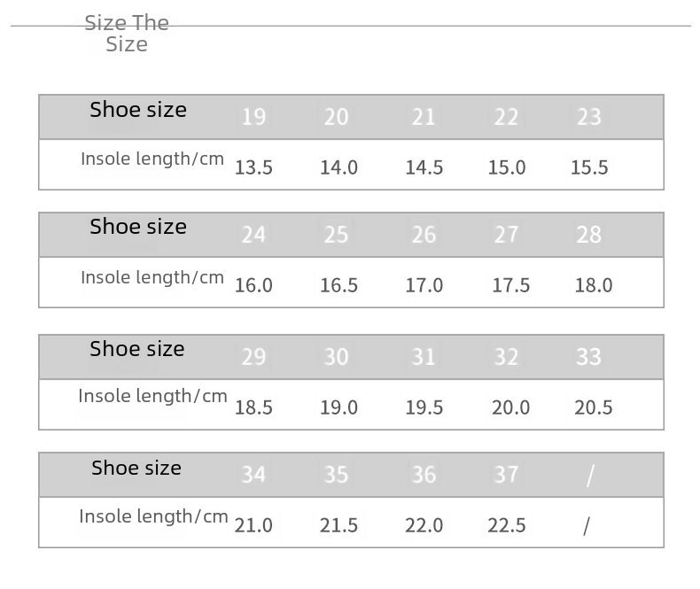Select the 16.0 insole length value
Image resolution: width=700 pixels, height=589 pixels.
(x=253, y=285)
